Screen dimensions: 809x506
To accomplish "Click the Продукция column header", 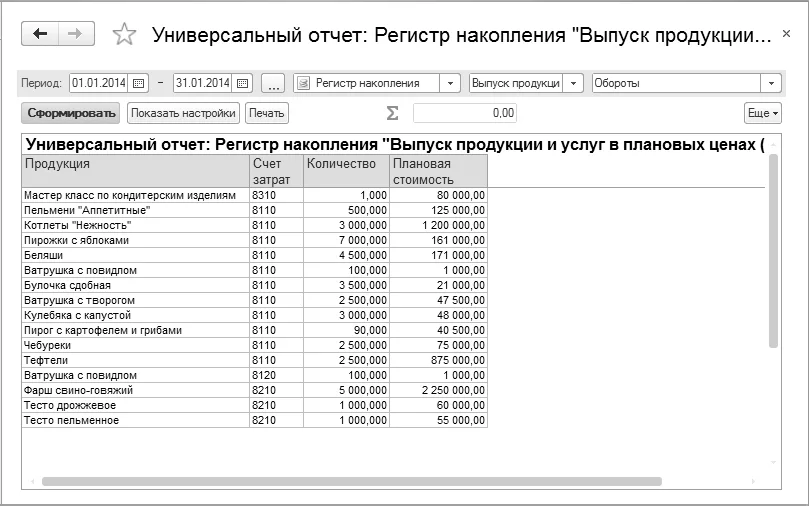I will [136, 171].
